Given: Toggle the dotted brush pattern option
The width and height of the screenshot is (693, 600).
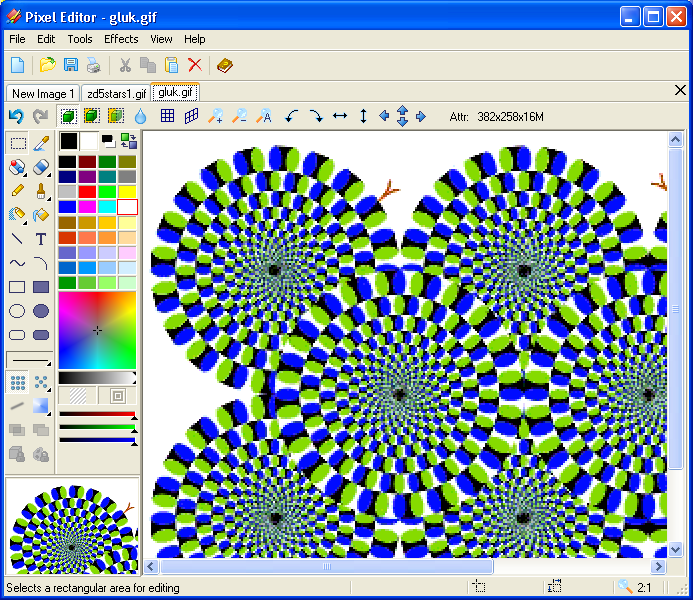Looking at the screenshot, I should [18, 383].
